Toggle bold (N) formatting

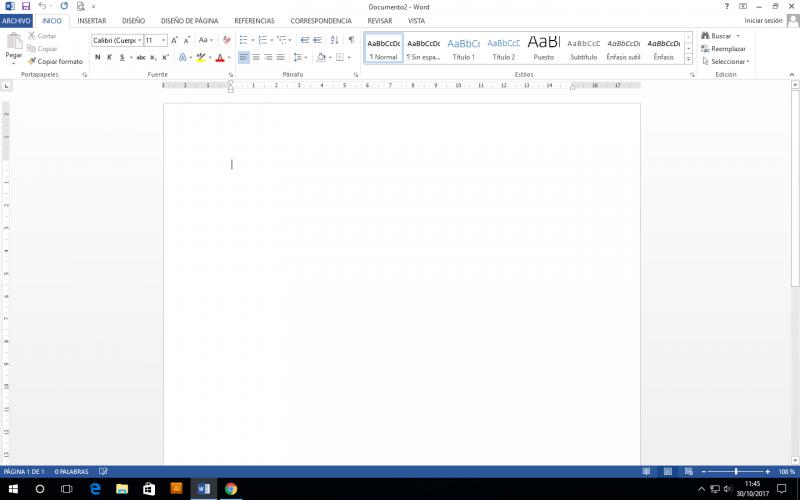[x=97, y=57]
